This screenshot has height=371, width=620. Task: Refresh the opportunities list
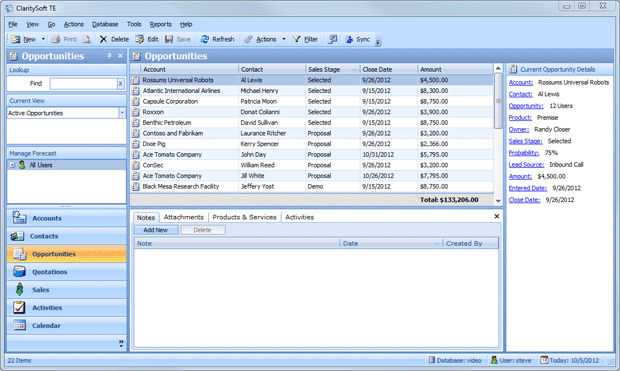click(217, 39)
